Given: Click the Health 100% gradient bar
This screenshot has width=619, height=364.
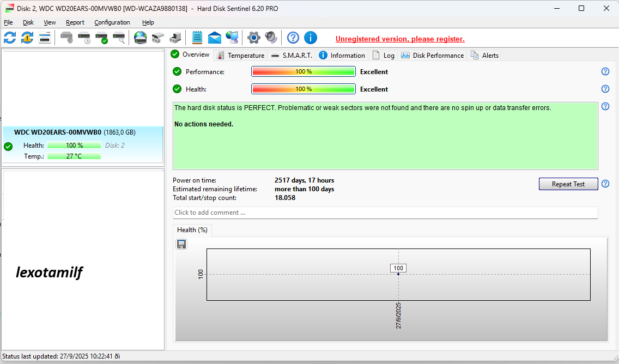Looking at the screenshot, I should tap(303, 89).
